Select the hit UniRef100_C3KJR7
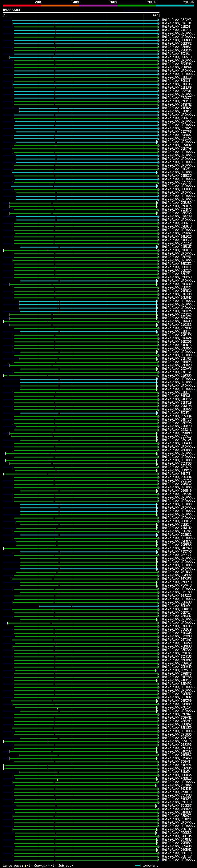 coord(177,358)
